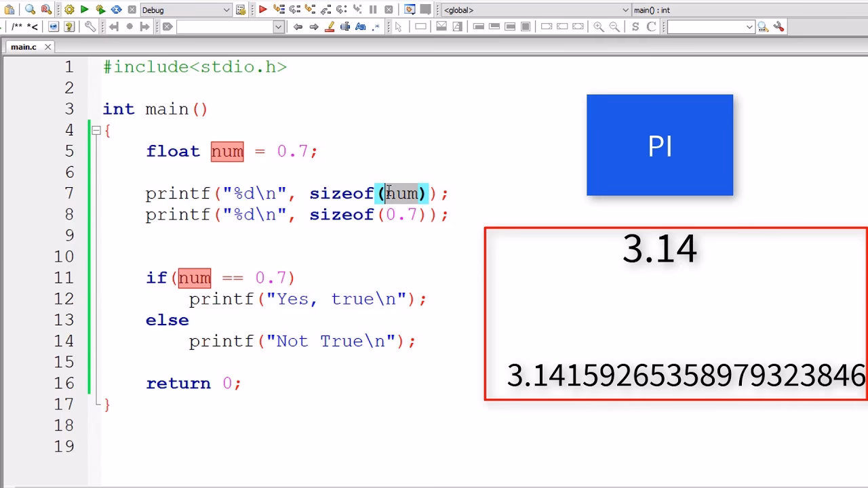Toggle the source S icon
This screenshot has width=868, height=488.
635,26
